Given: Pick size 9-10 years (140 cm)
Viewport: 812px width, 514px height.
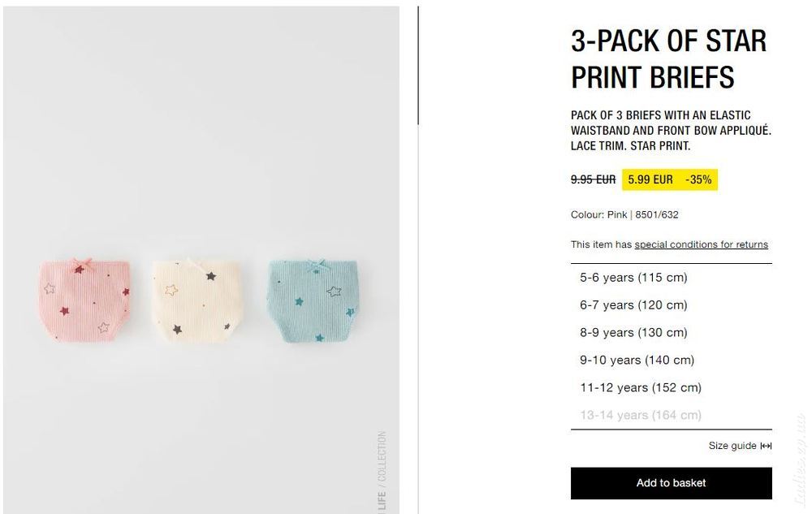Looking at the screenshot, I should (x=672, y=360).
